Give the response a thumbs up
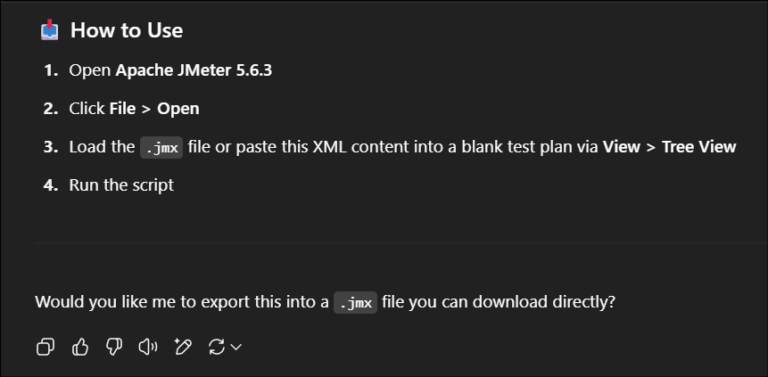768x377 pixels. (80, 347)
